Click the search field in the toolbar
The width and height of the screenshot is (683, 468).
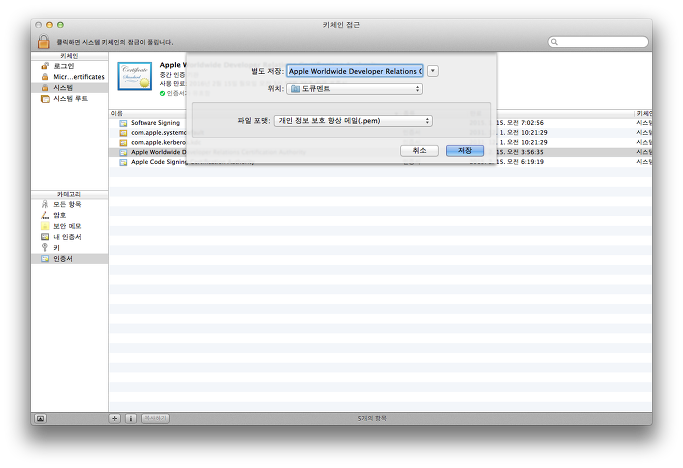[598, 42]
